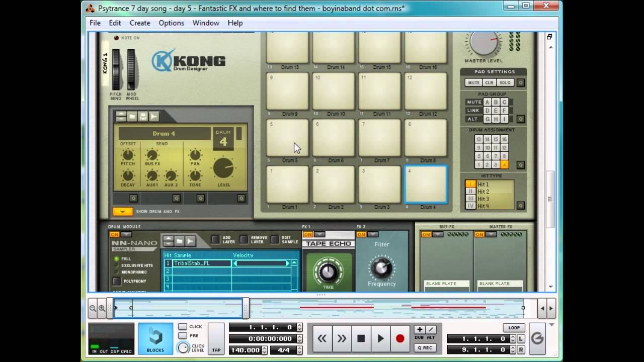This screenshot has height=362, width=644.
Task: Open the Window menu
Action: coord(206,23)
